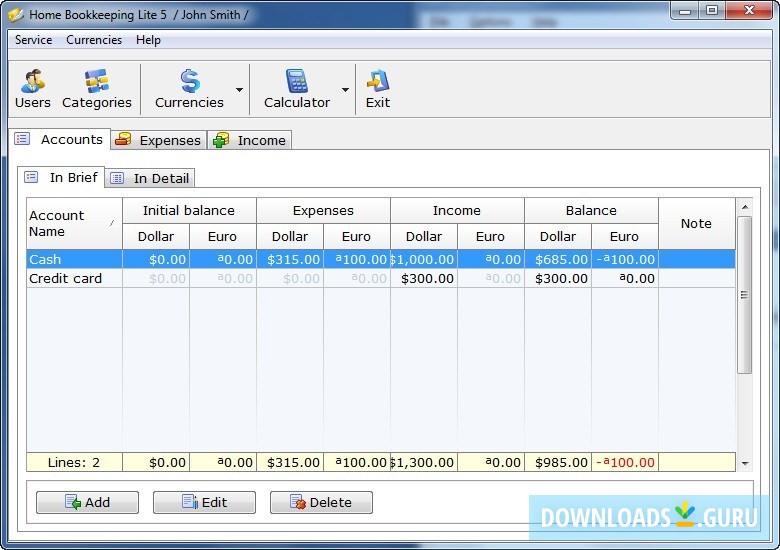
Task: Click the Balance column group header
Action: (x=591, y=210)
